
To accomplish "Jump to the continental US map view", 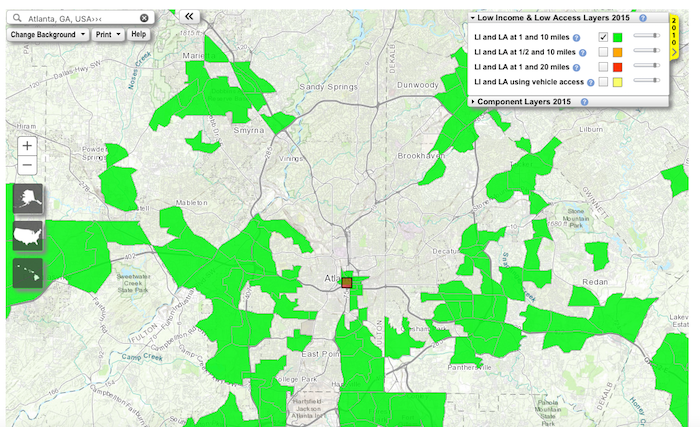I will 27,235.
